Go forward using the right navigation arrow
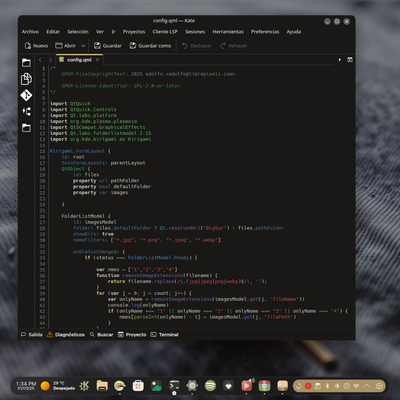400x400 pixels. click(x=50, y=60)
